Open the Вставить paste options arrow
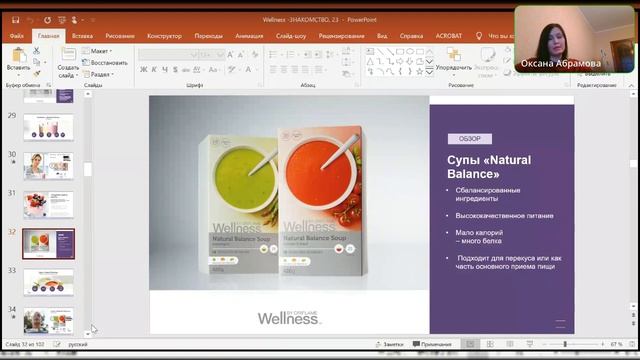The width and height of the screenshot is (640, 360). (18, 76)
